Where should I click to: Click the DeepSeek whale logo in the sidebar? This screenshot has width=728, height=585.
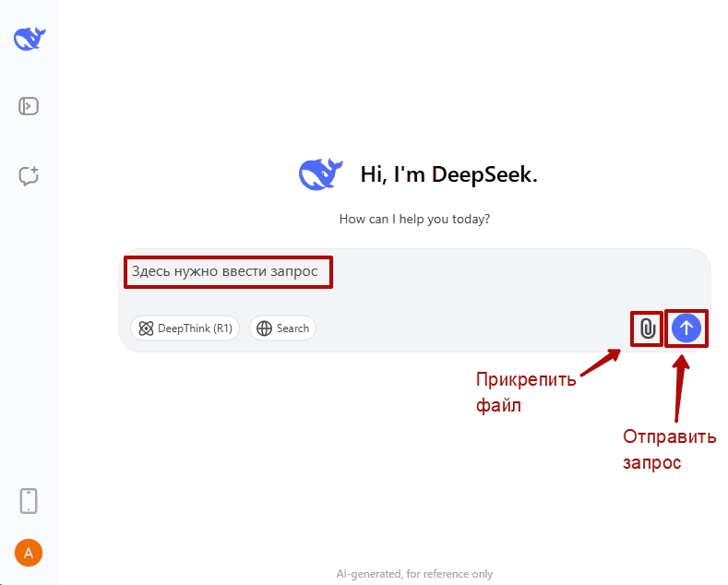click(x=30, y=38)
